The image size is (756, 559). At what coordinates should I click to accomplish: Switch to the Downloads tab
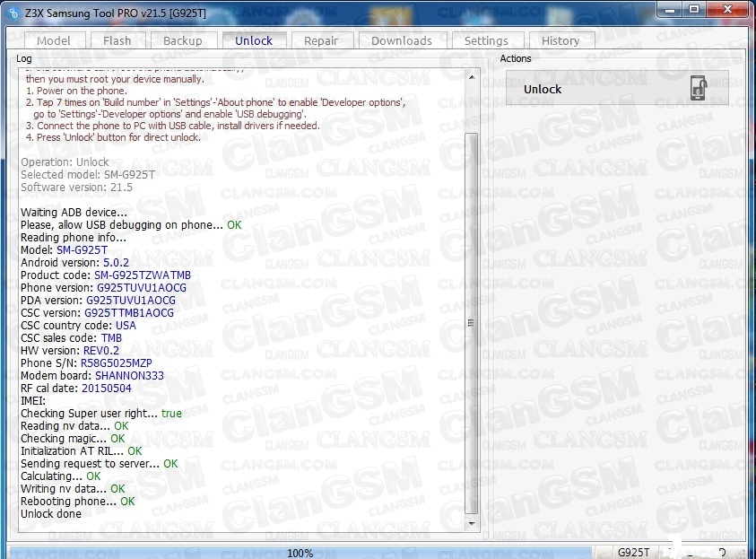pos(402,41)
